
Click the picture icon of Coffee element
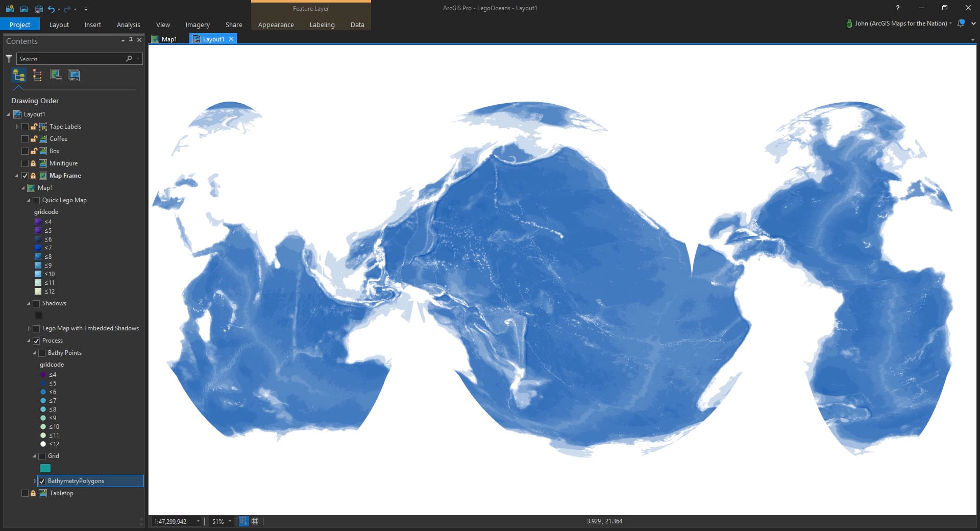(43, 139)
